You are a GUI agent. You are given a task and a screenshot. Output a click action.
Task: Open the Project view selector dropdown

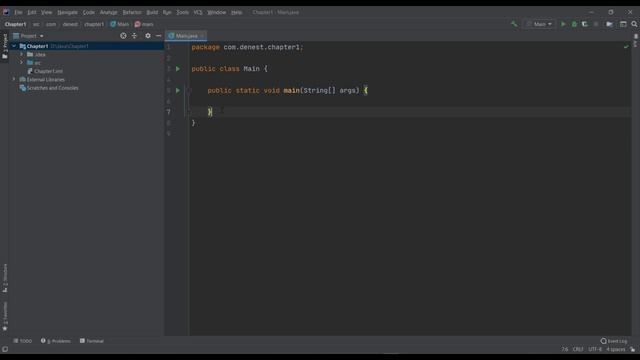[29, 36]
